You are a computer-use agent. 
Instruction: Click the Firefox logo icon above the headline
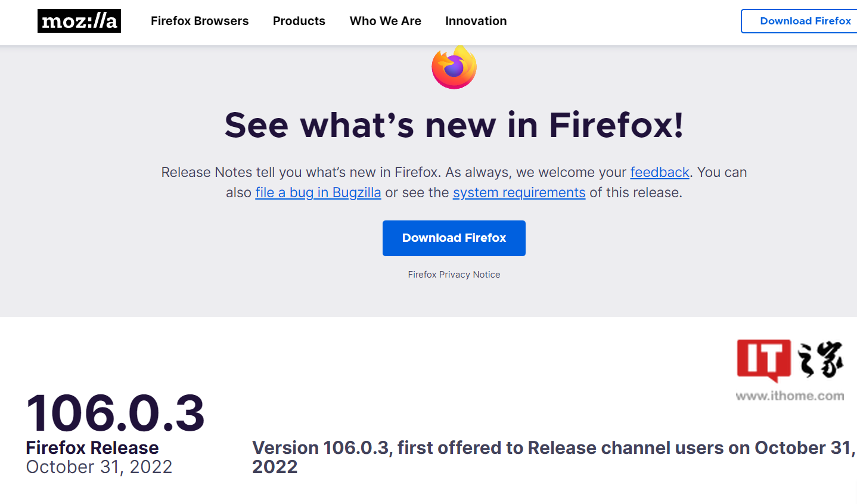454,67
